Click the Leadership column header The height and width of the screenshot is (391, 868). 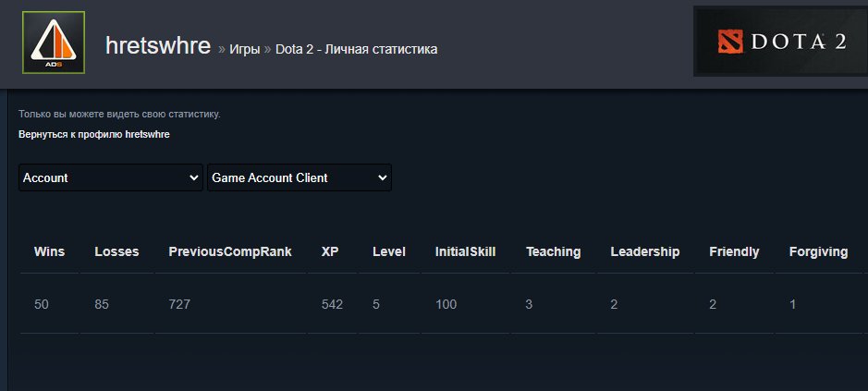pyautogui.click(x=645, y=252)
